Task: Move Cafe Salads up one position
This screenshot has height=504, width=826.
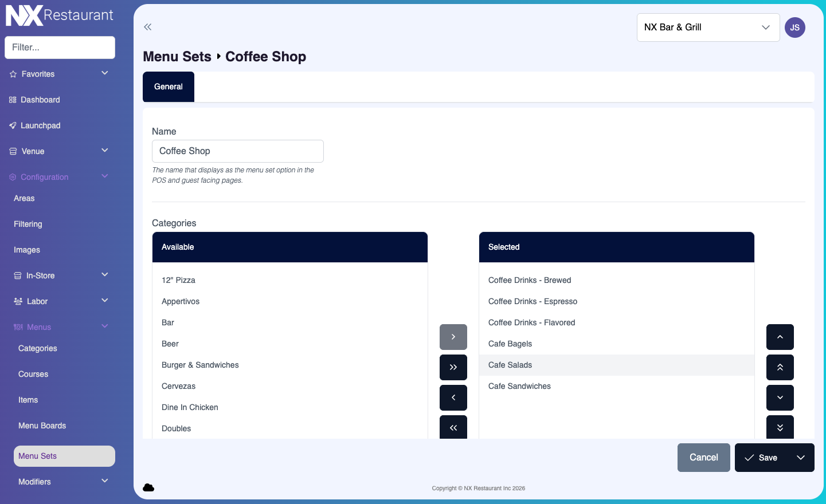Action: pyautogui.click(x=780, y=337)
